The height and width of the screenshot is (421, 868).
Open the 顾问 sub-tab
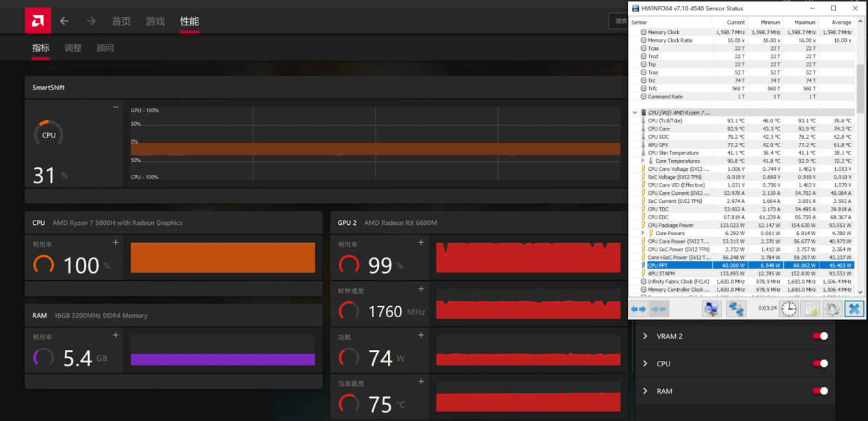[105, 48]
